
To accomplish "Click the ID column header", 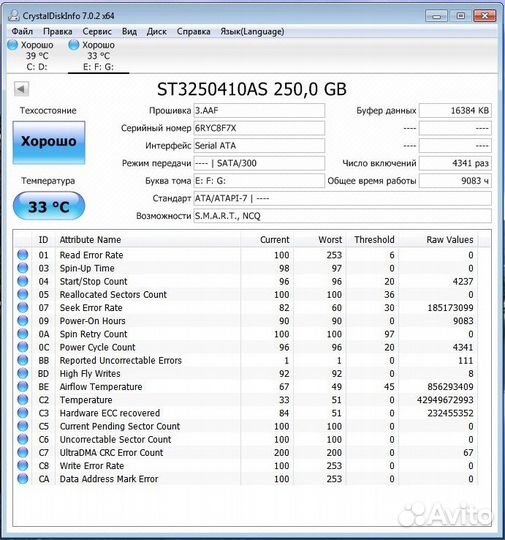I will point(43,240).
